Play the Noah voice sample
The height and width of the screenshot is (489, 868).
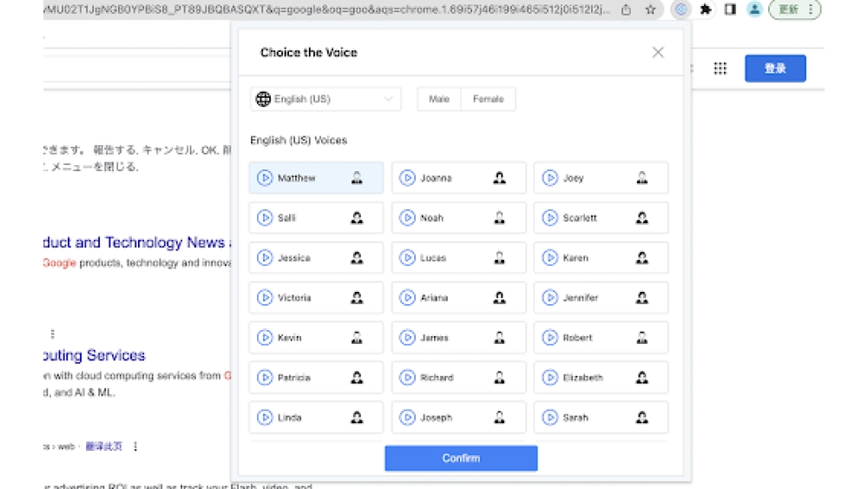click(407, 218)
